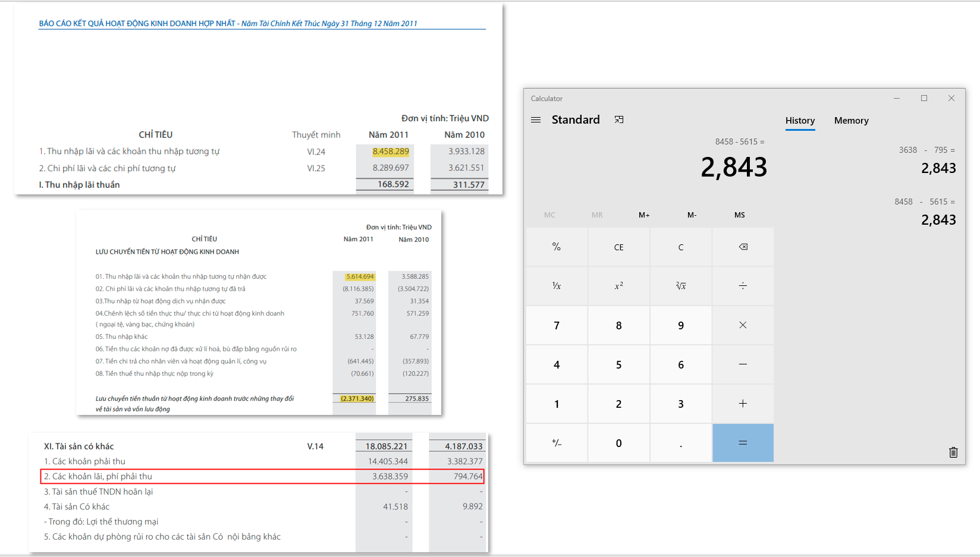Click the square root key

click(x=681, y=286)
